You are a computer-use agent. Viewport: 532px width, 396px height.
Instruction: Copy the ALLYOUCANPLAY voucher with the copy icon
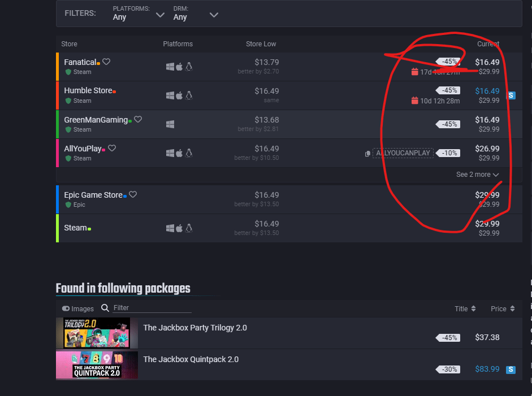[367, 154]
